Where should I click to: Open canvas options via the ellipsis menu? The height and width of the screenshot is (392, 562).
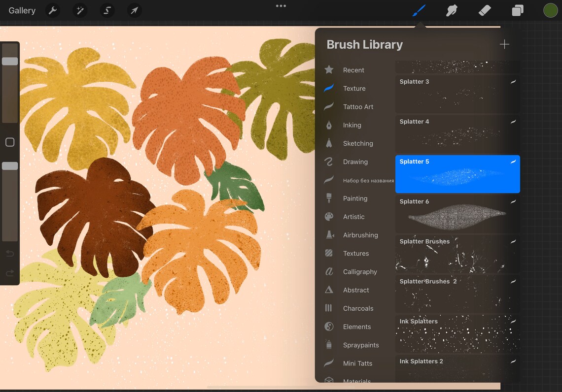coord(281,6)
